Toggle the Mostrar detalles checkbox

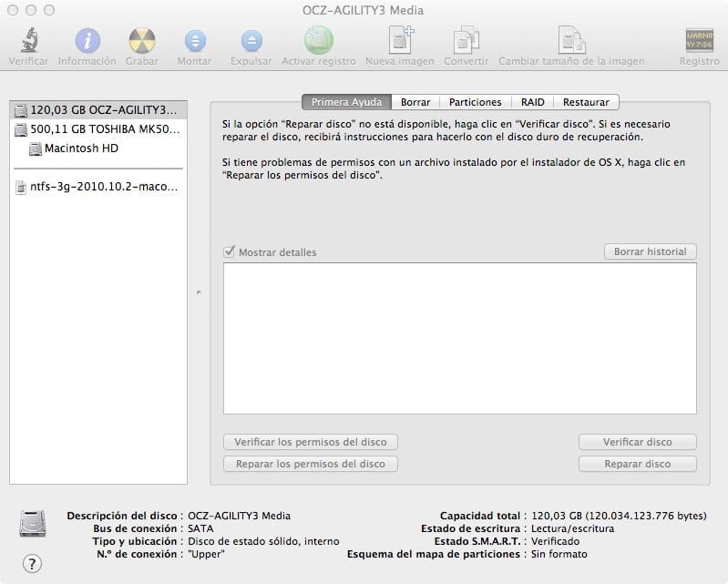[x=230, y=252]
